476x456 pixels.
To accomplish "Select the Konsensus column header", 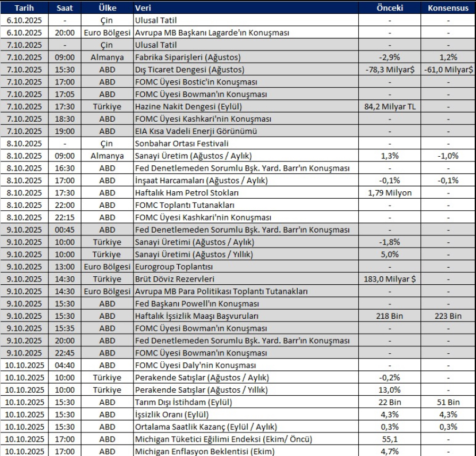I will click(x=447, y=9).
